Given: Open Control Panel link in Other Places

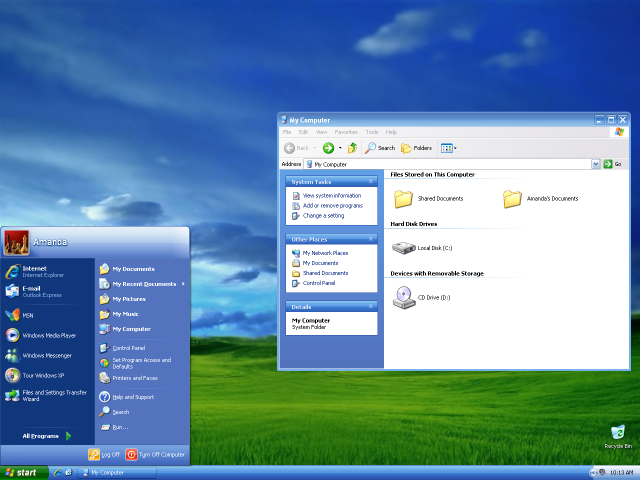Looking at the screenshot, I should point(319,283).
